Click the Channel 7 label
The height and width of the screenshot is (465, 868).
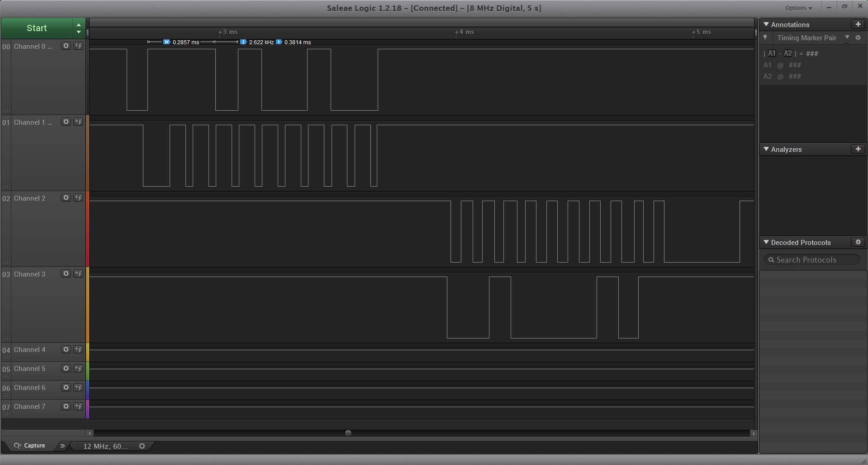coord(30,407)
